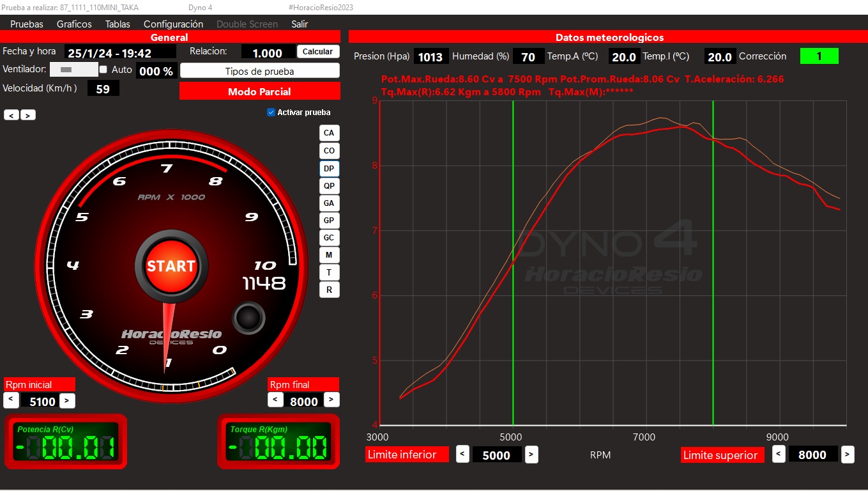
Task: Click the Calcular button
Action: (317, 52)
